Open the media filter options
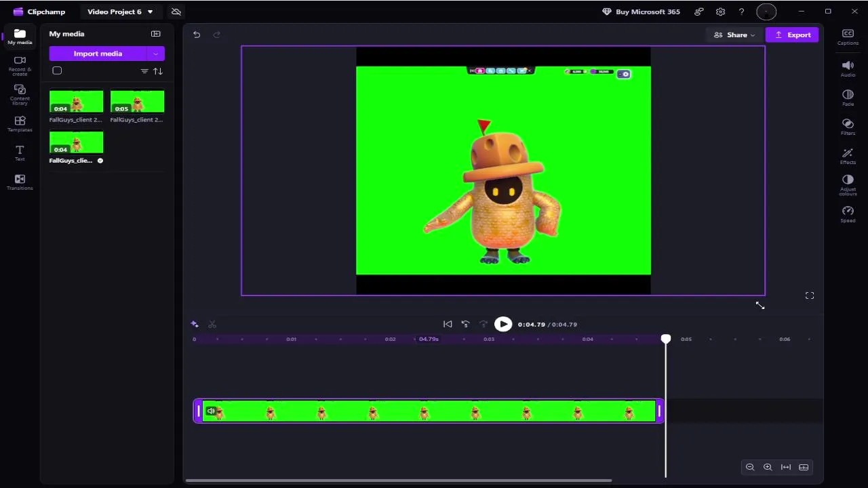 [x=144, y=71]
